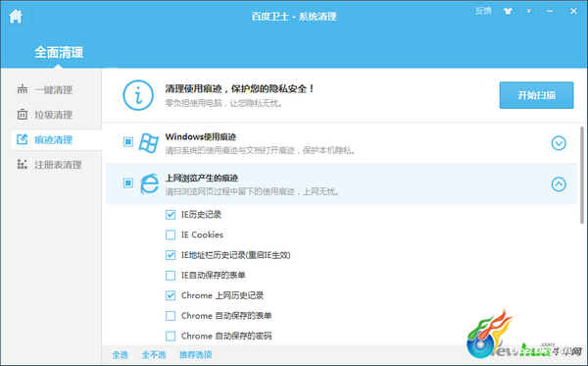
Task: Click the vertical scrollbar thumb
Action: 582,176
